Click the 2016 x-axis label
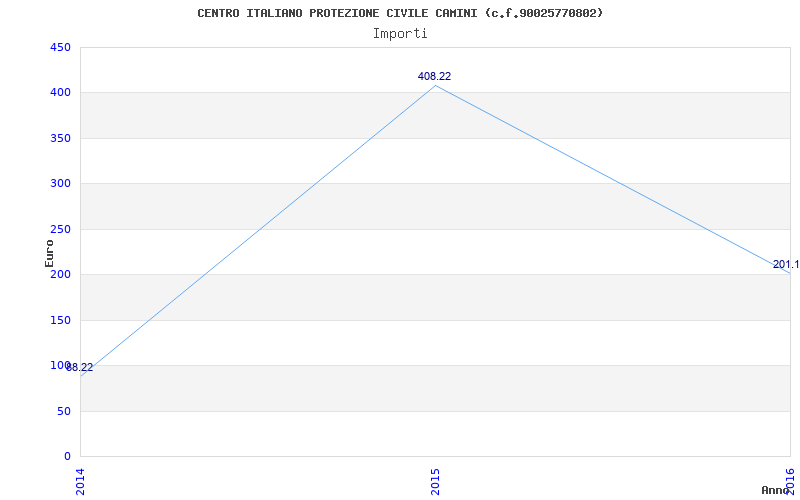 click(x=790, y=482)
